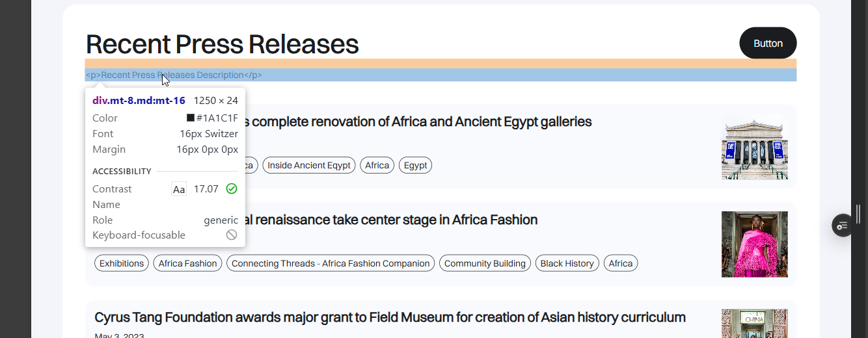Open the museum building thumbnail image

(x=754, y=147)
